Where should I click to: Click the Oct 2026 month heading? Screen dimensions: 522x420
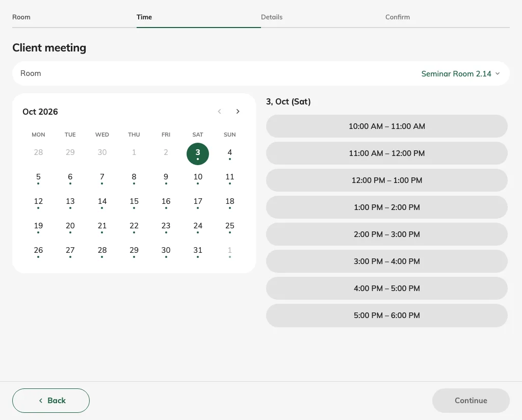[40, 112]
